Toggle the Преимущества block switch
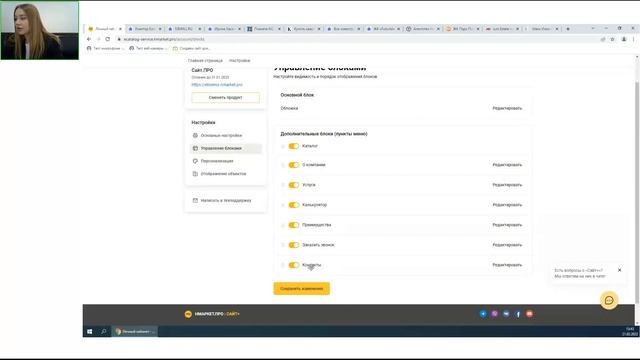The image size is (640, 360). coord(293,225)
